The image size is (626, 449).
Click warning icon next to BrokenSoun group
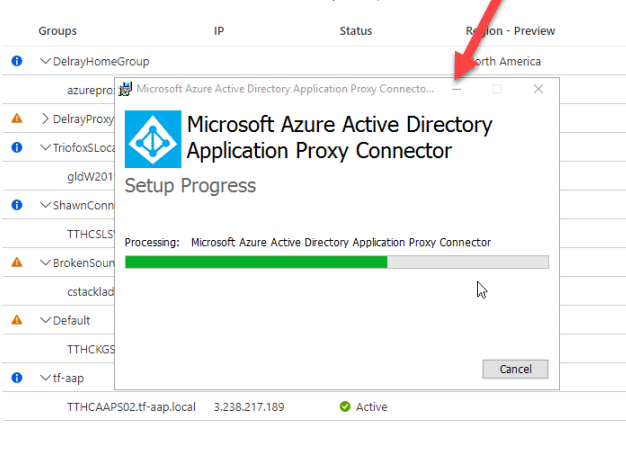click(17, 262)
